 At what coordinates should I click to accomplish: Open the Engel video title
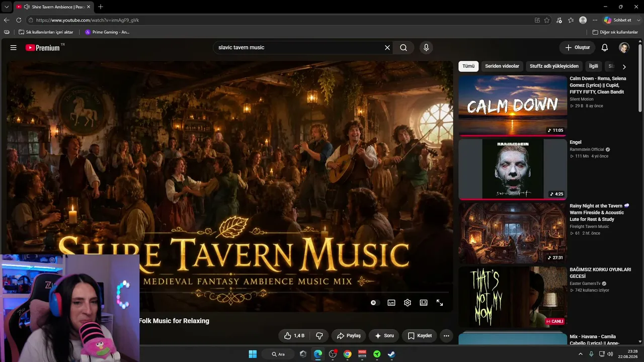pos(576,142)
